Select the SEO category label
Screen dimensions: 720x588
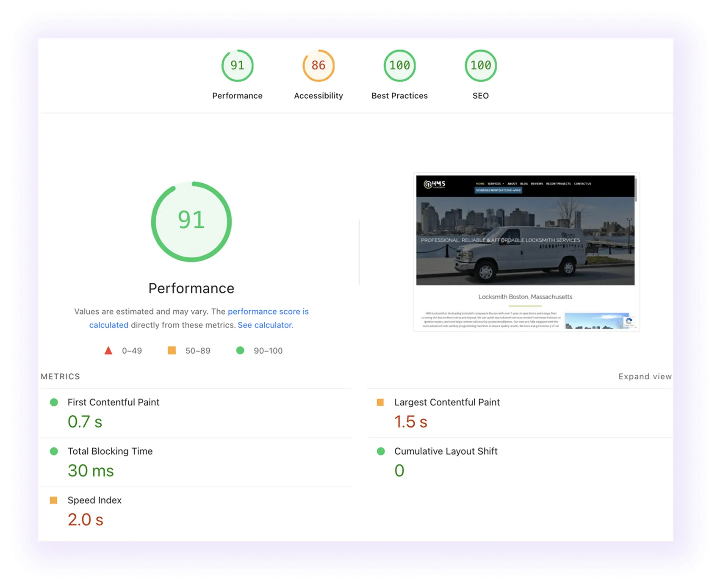pyautogui.click(x=481, y=96)
